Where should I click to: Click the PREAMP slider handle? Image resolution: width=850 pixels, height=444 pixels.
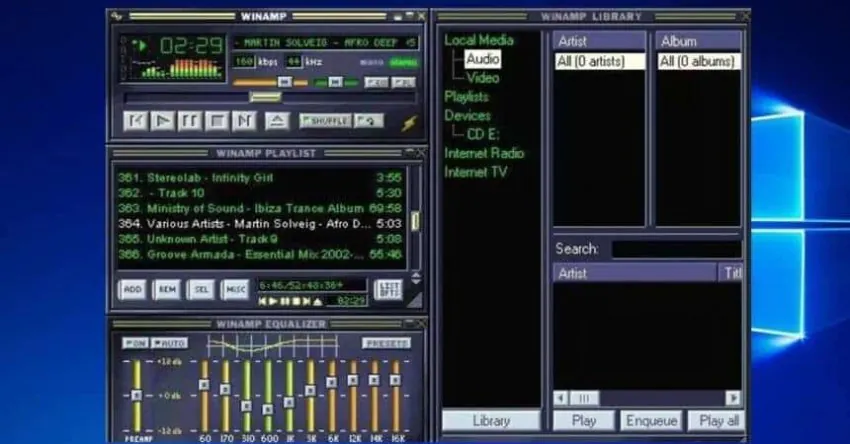[x=137, y=395]
